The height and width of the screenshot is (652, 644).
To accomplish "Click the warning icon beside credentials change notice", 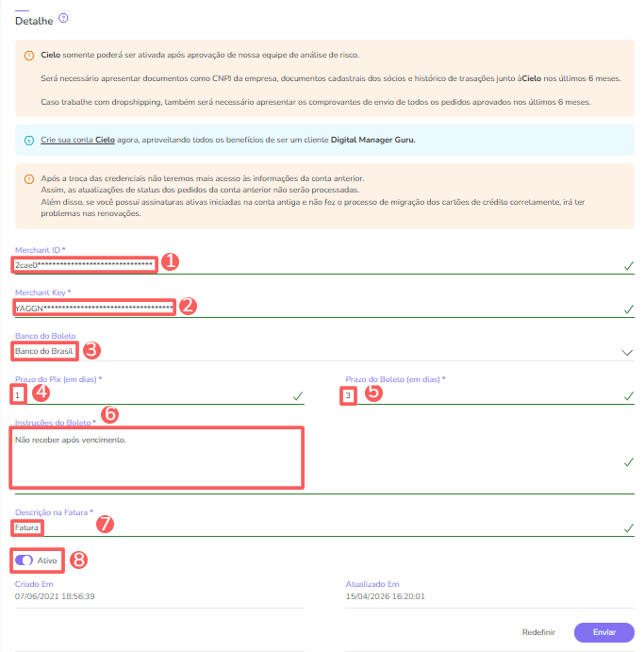I will 29,179.
